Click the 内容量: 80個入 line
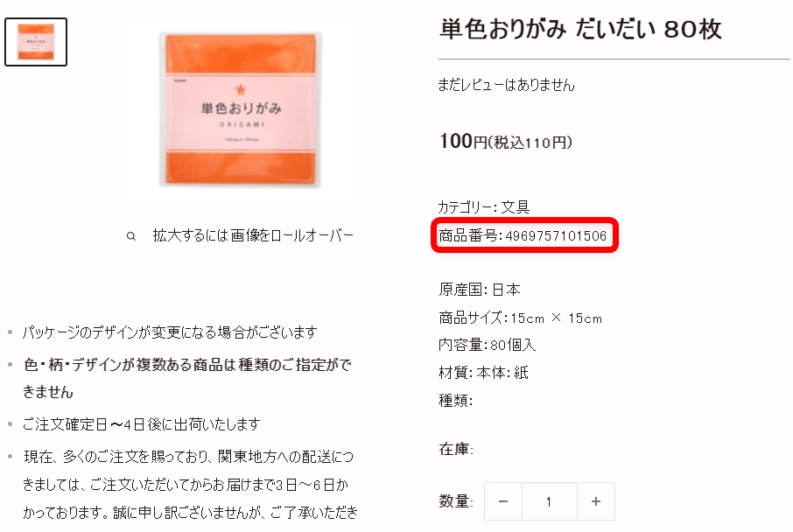The height and width of the screenshot is (532, 793). point(487,345)
